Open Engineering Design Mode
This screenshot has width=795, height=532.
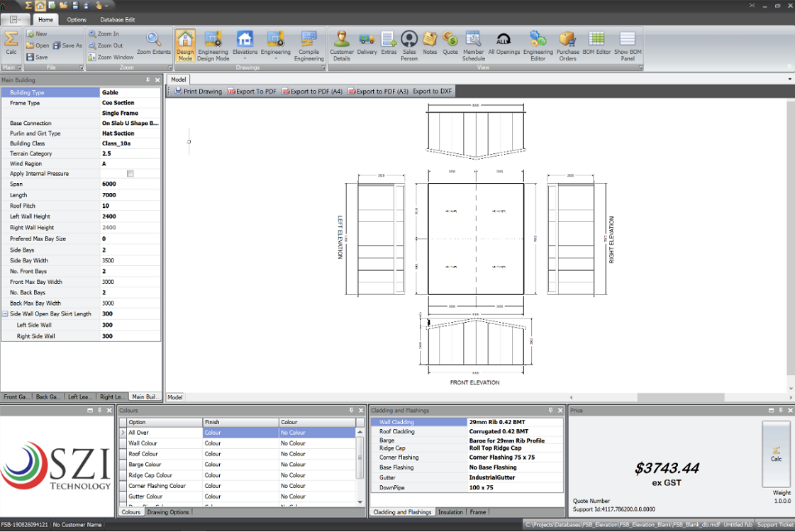(213, 45)
